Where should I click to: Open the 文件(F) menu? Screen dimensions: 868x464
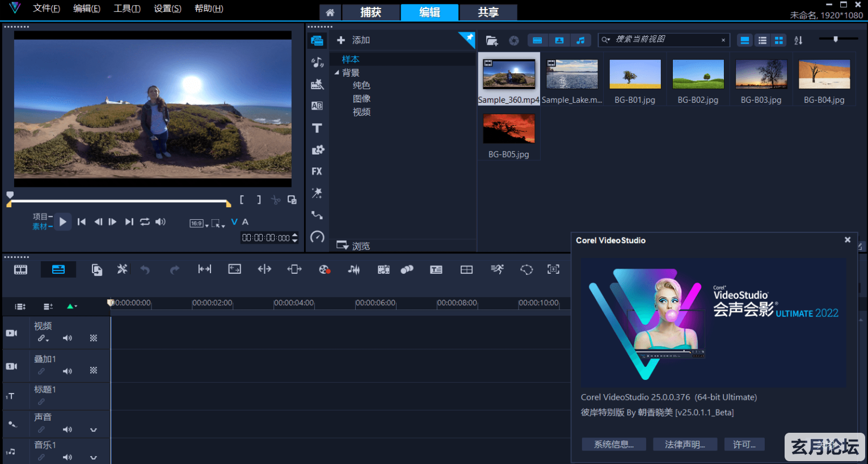(x=47, y=9)
